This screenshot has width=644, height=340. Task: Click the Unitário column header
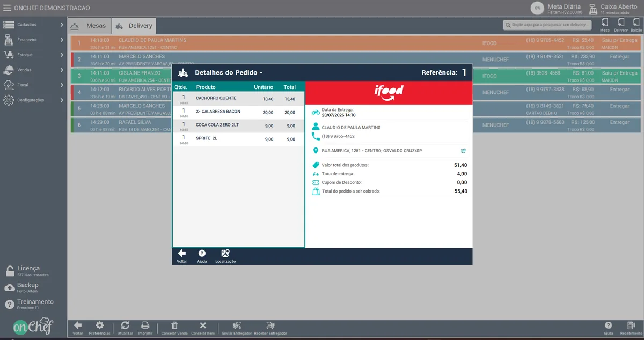(264, 87)
